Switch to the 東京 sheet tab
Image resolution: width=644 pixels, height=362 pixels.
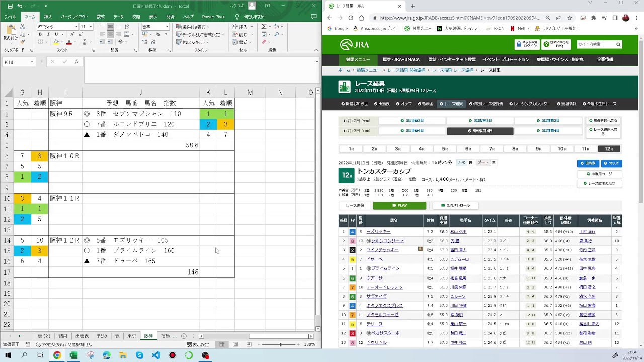pyautogui.click(x=132, y=336)
